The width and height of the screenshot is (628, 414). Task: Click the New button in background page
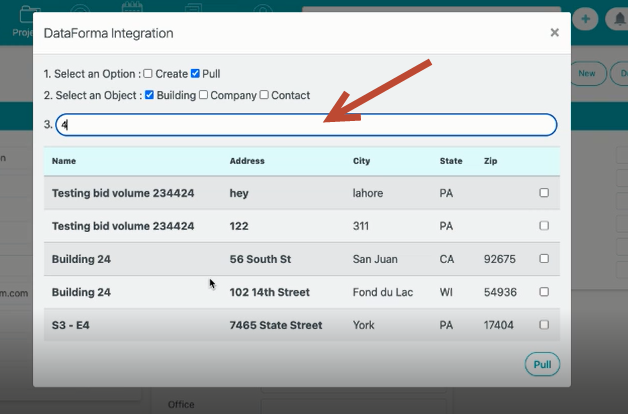coord(586,74)
